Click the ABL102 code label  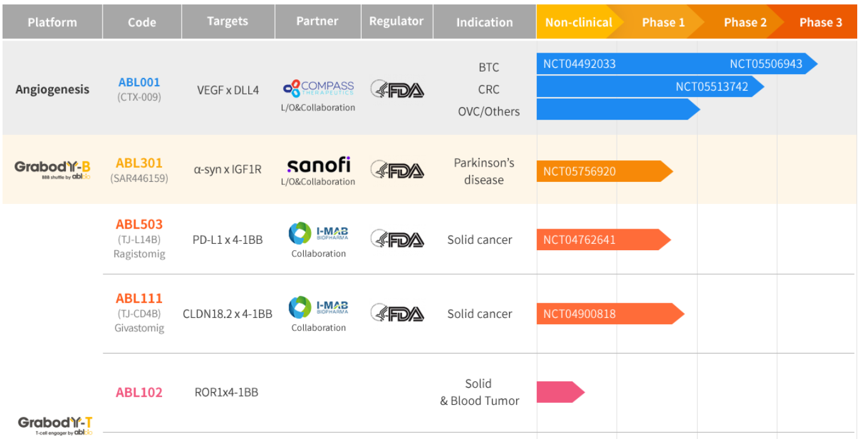tap(139, 392)
